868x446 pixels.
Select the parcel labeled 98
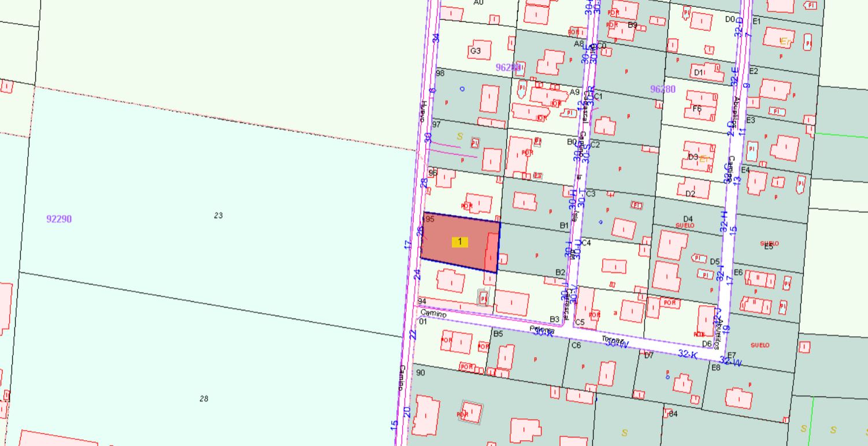[440, 73]
